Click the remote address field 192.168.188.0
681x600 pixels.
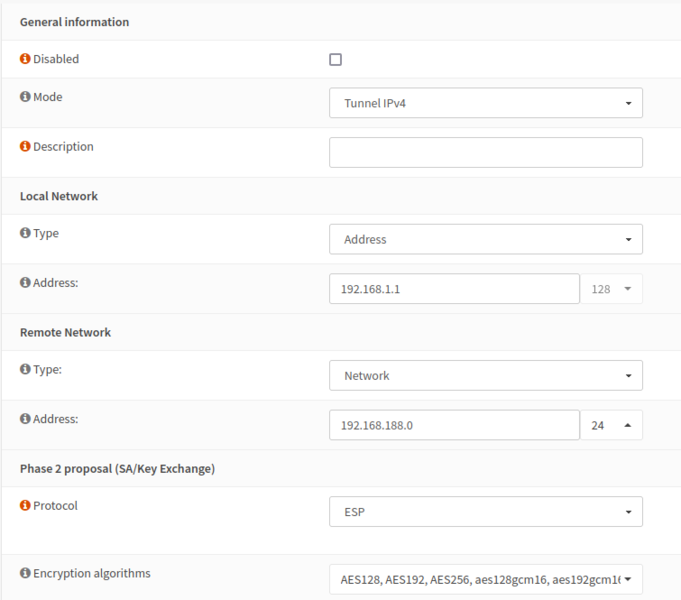pyautogui.click(x=454, y=425)
